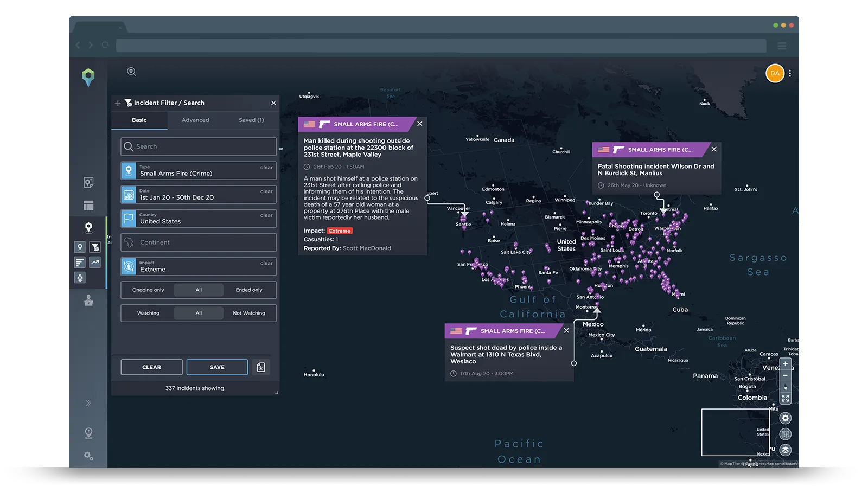
Task: Select the Ongoing only option
Action: pos(148,290)
